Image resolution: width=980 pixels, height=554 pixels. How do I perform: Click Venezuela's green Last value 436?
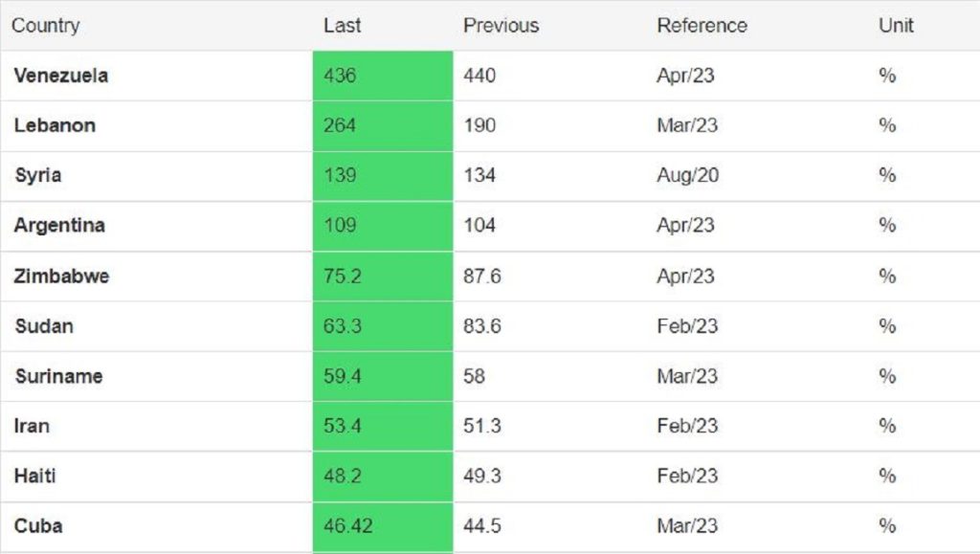coord(340,76)
